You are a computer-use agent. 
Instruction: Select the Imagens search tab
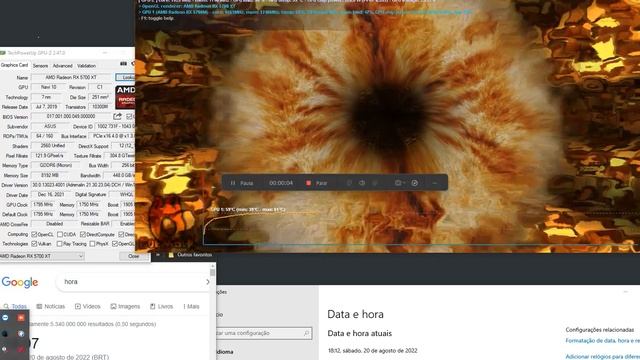(x=125, y=307)
